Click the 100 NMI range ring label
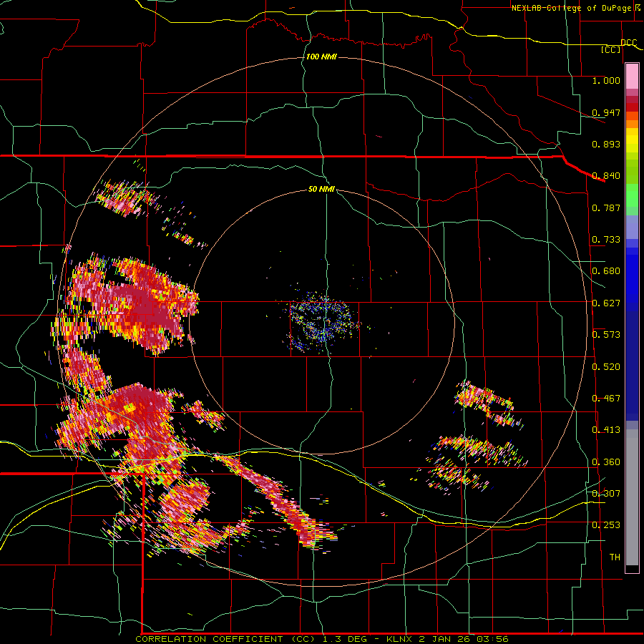The image size is (644, 644). click(x=321, y=57)
